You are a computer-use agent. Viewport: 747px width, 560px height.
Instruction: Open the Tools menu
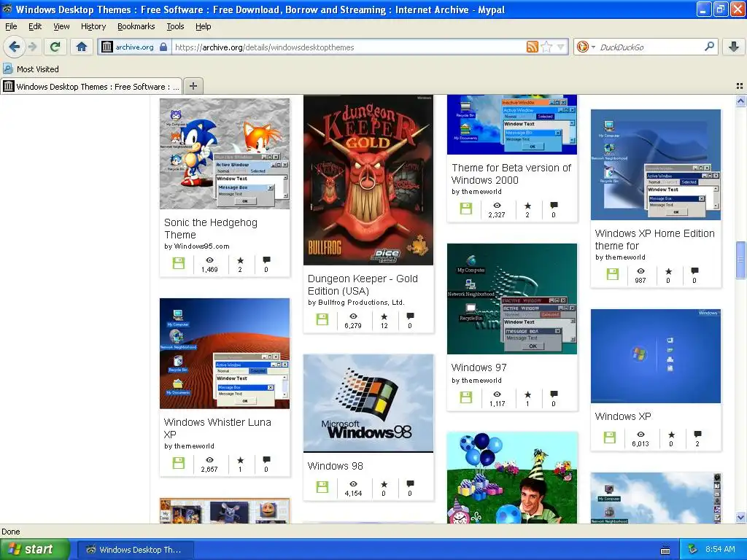(x=175, y=26)
